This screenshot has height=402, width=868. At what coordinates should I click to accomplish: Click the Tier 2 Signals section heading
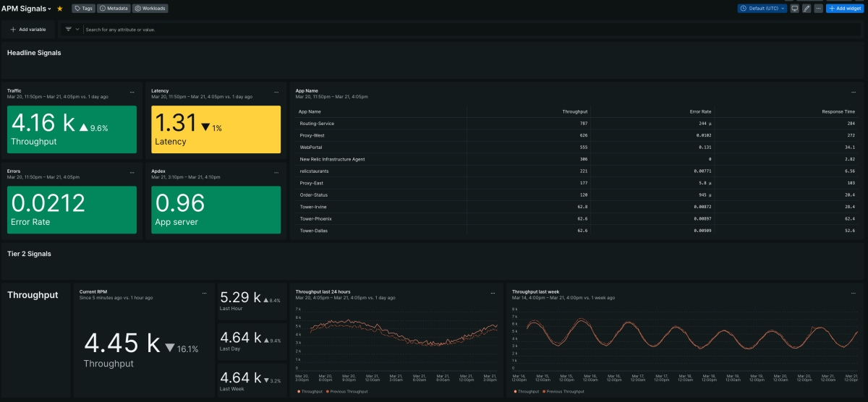coord(29,254)
